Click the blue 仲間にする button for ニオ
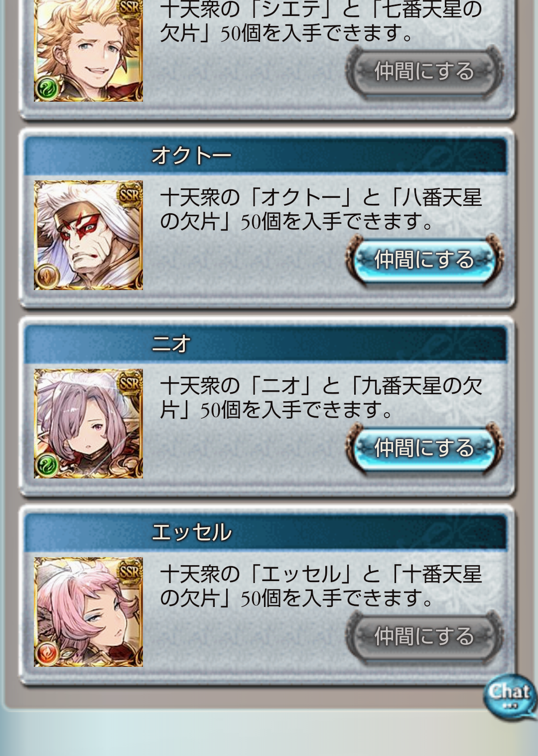538x756 pixels. (x=424, y=449)
